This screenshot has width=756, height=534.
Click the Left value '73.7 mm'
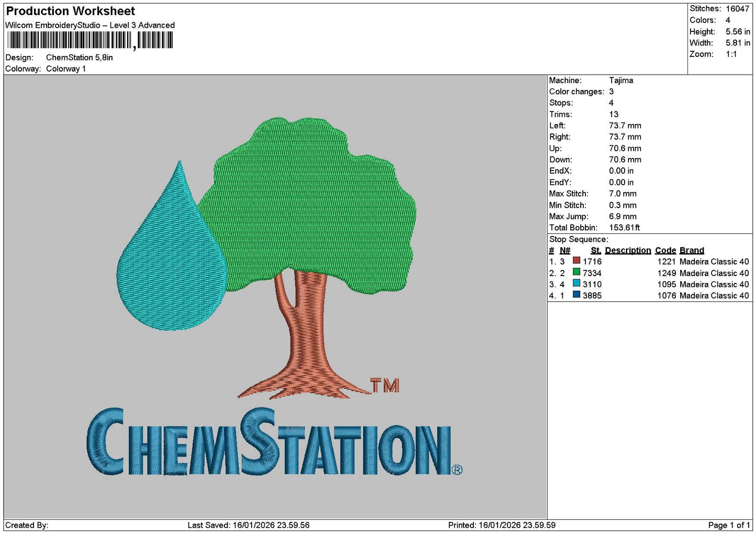click(x=625, y=126)
